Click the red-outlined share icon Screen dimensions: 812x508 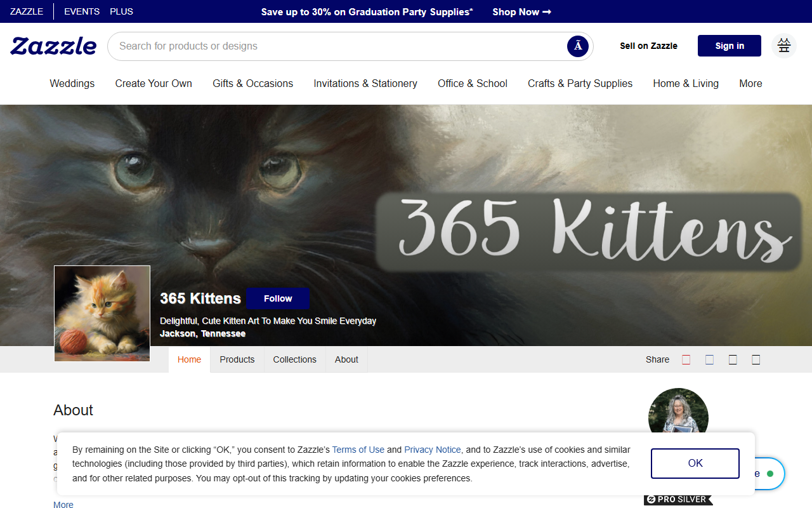click(x=686, y=359)
